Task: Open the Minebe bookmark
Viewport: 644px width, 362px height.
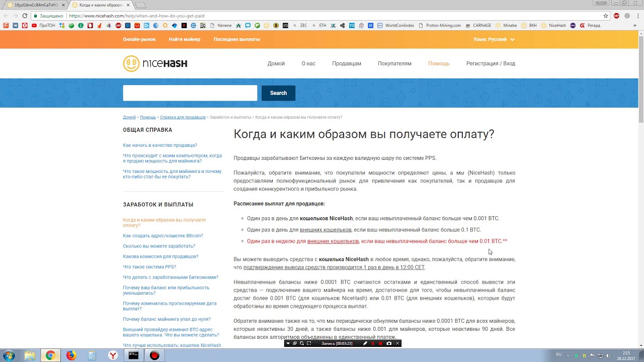Action: pos(506,25)
